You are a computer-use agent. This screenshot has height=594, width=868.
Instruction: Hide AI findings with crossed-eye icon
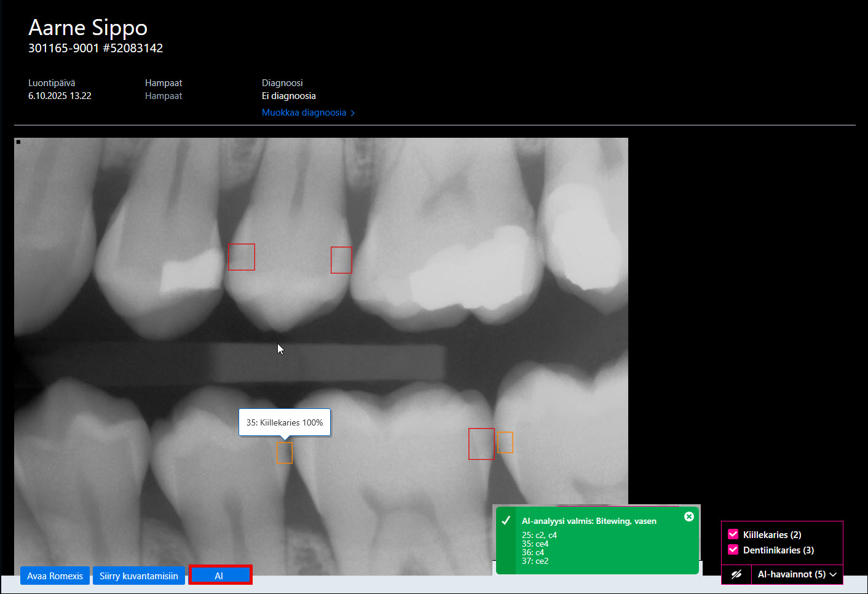pyautogui.click(x=736, y=574)
